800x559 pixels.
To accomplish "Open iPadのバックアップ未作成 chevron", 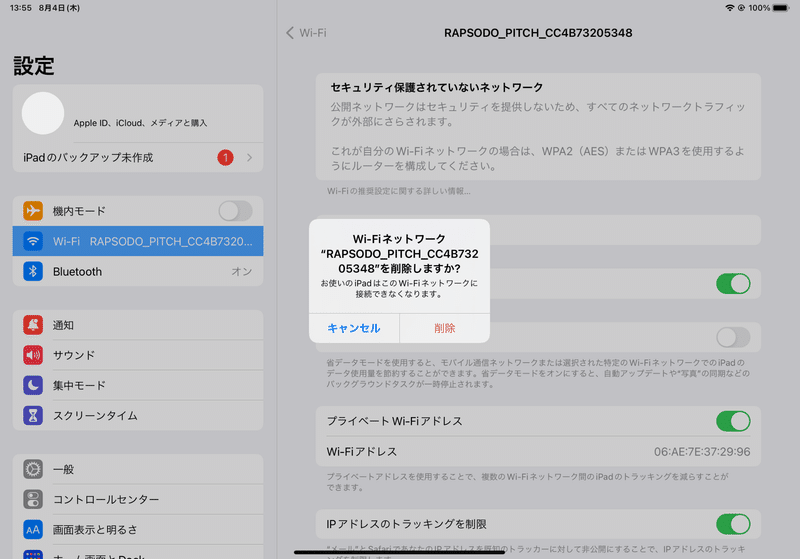I will point(249,158).
